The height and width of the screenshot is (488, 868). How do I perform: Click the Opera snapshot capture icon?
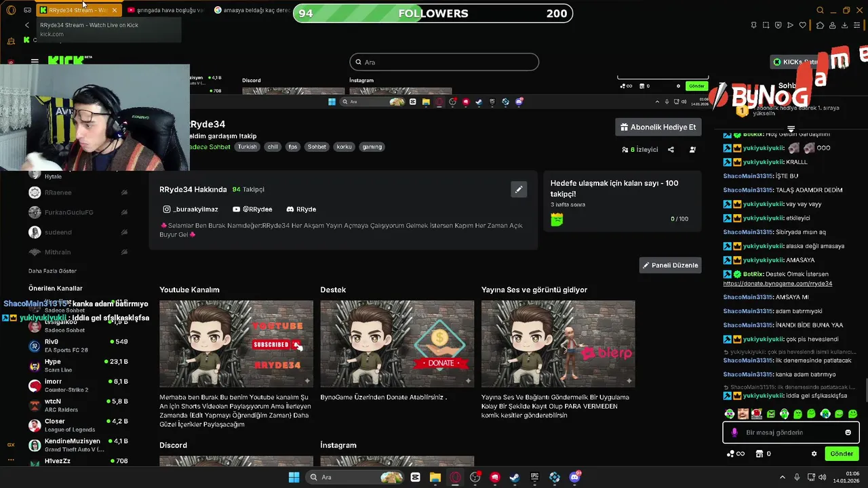click(766, 25)
